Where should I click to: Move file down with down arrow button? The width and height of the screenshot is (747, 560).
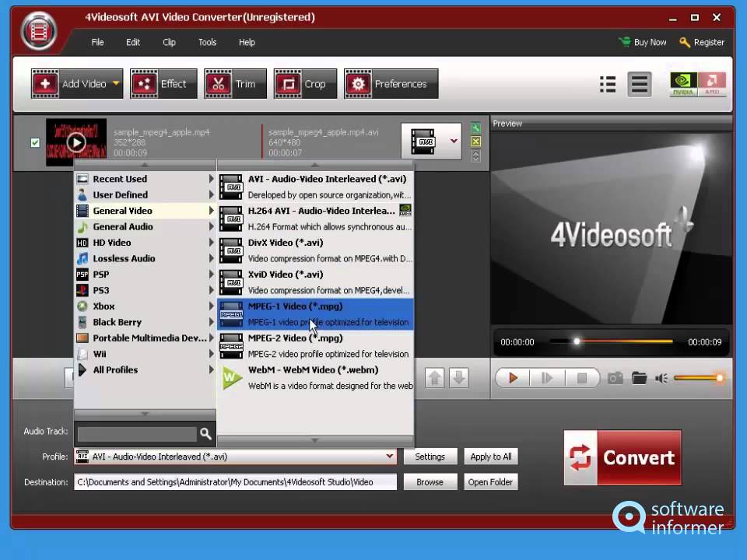(459, 378)
